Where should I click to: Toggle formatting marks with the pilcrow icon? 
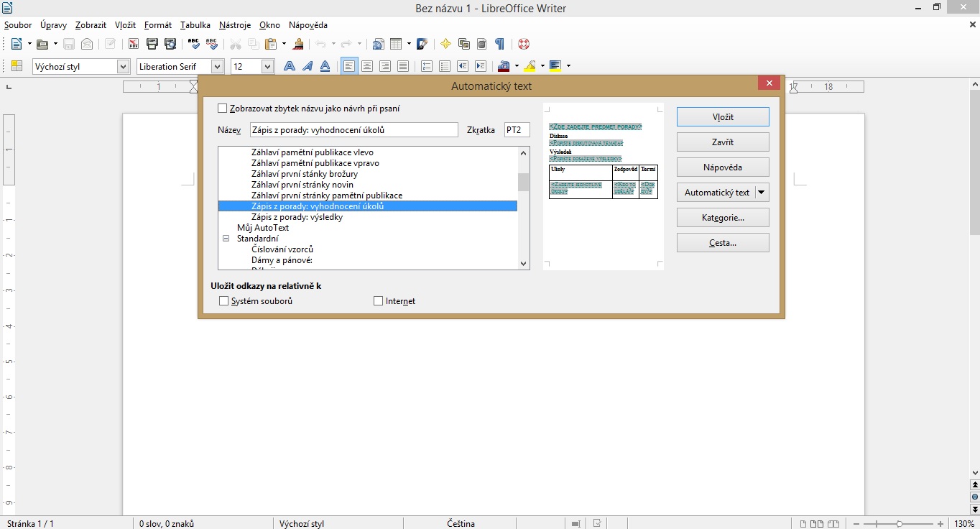(499, 44)
